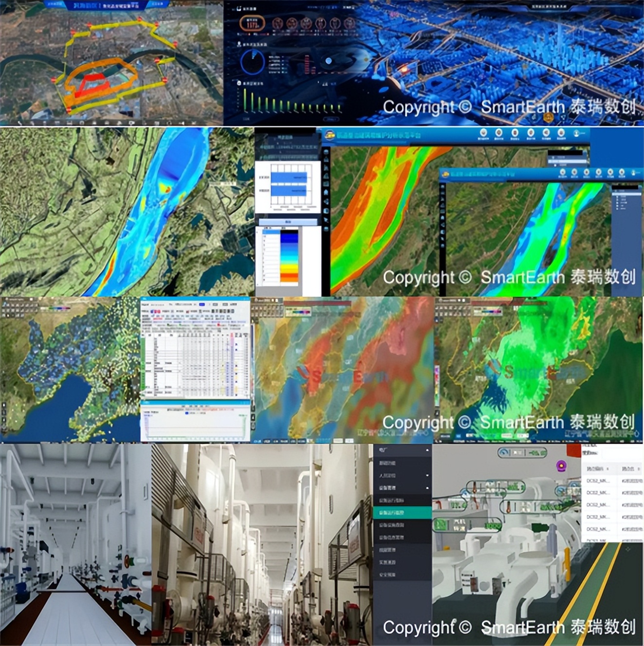Click the data table window over the weather map
The width and height of the screenshot is (644, 646).
coord(196,348)
